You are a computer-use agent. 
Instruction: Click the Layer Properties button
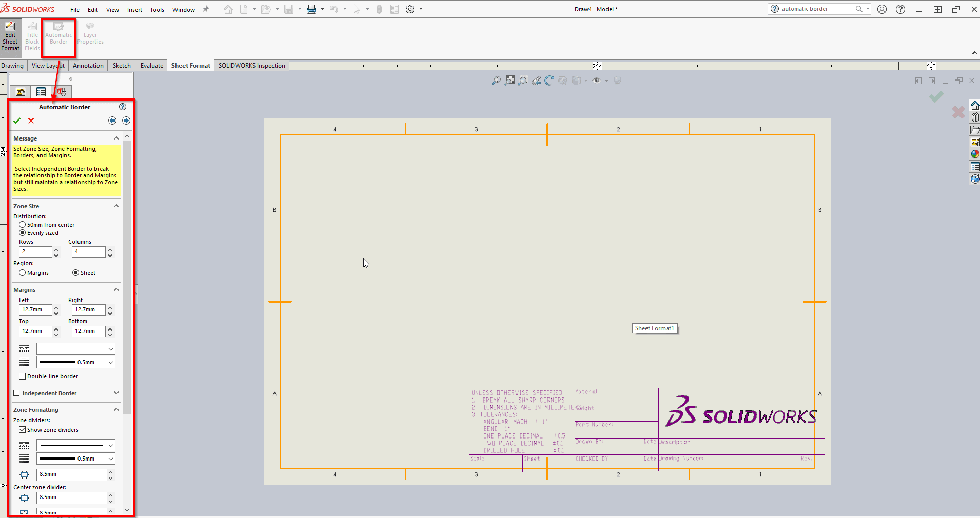(x=90, y=34)
